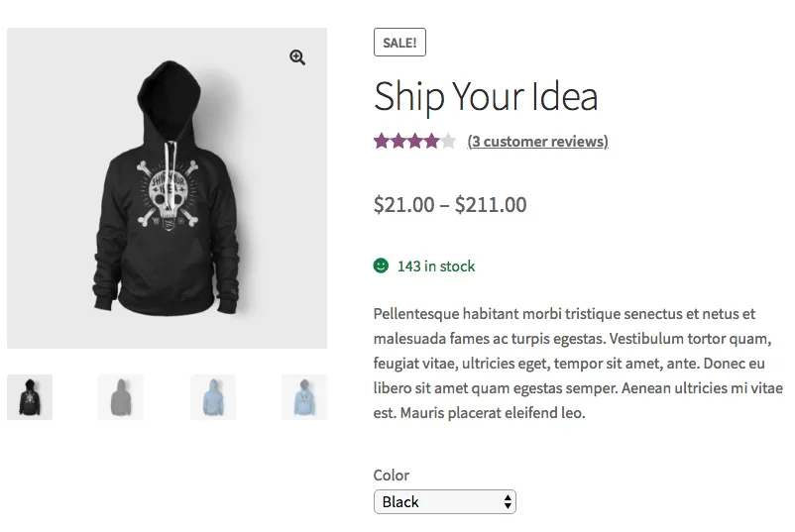Viewport: 795px width, 532px height.
Task: Select the gray hoodie back thumbnail
Action: 121,397
